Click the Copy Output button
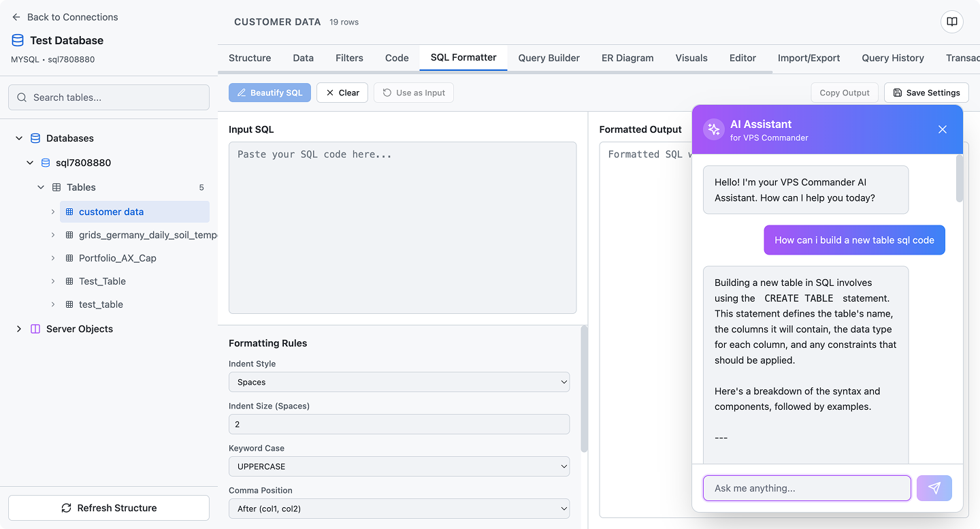Screen dimensions: 980x529 point(844,92)
